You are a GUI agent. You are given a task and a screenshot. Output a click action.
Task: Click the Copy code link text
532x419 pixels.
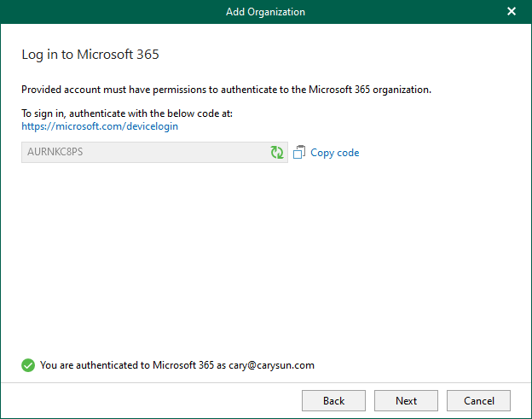click(334, 153)
